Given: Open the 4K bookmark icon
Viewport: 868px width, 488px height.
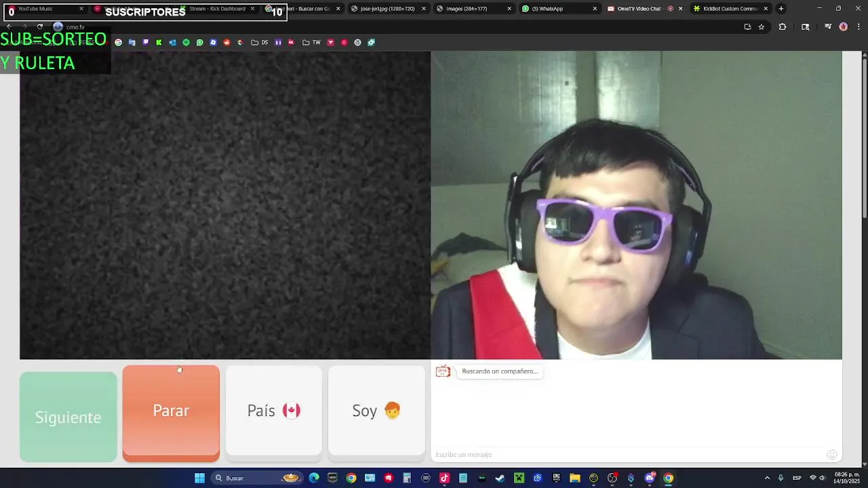Looking at the screenshot, I should (x=291, y=42).
